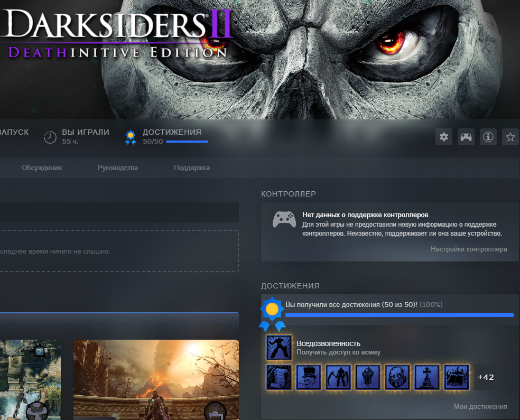Screen dimensions: 520x420
Task: Click the ДОСТИЖЕНИЯ section heading above panel
Action: tap(290, 286)
